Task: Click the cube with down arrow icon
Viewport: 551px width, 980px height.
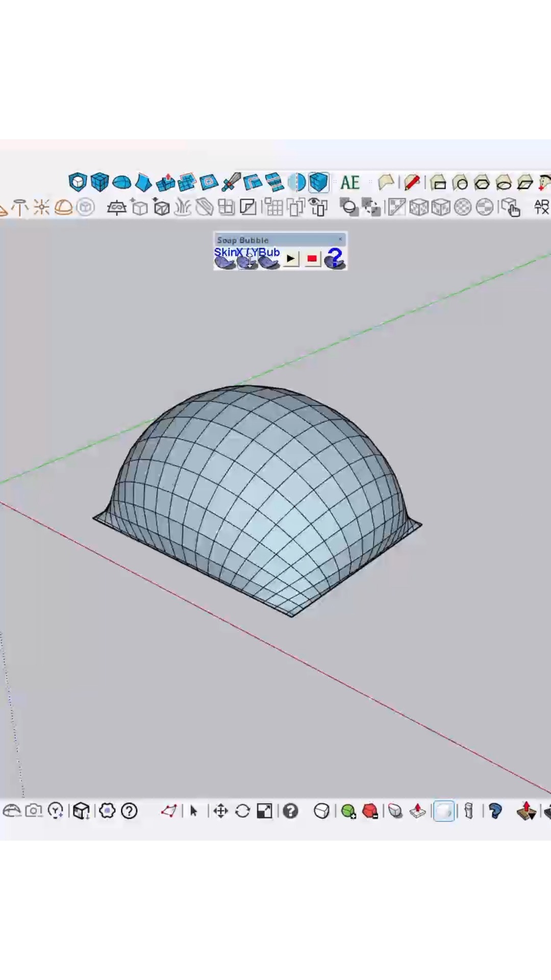Action: click(x=81, y=811)
